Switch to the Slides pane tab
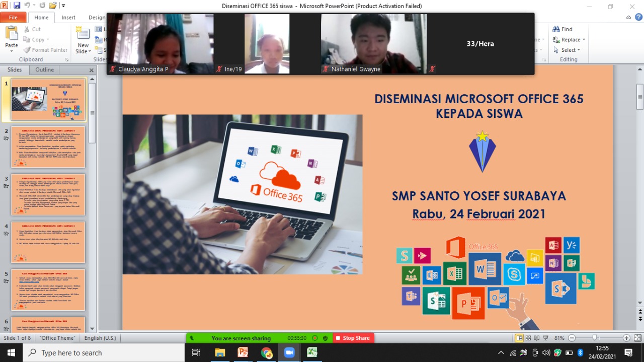The height and width of the screenshot is (362, 644). click(x=15, y=70)
